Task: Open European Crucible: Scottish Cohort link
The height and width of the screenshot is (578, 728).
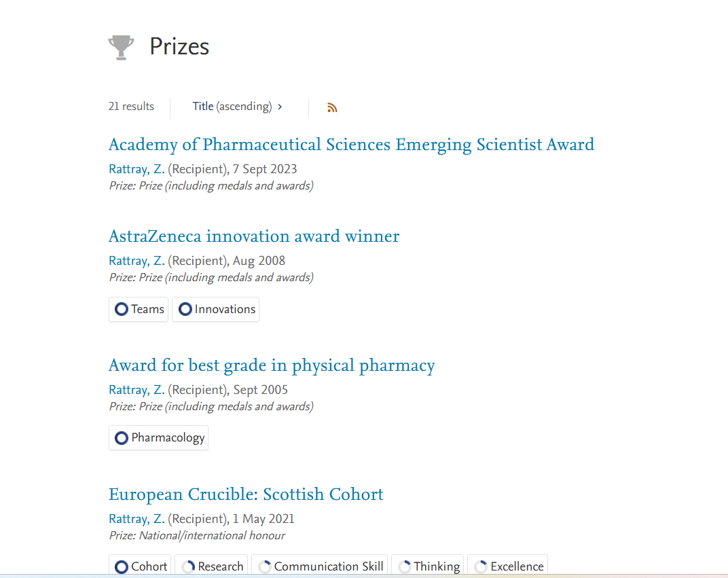Action: 246,494
